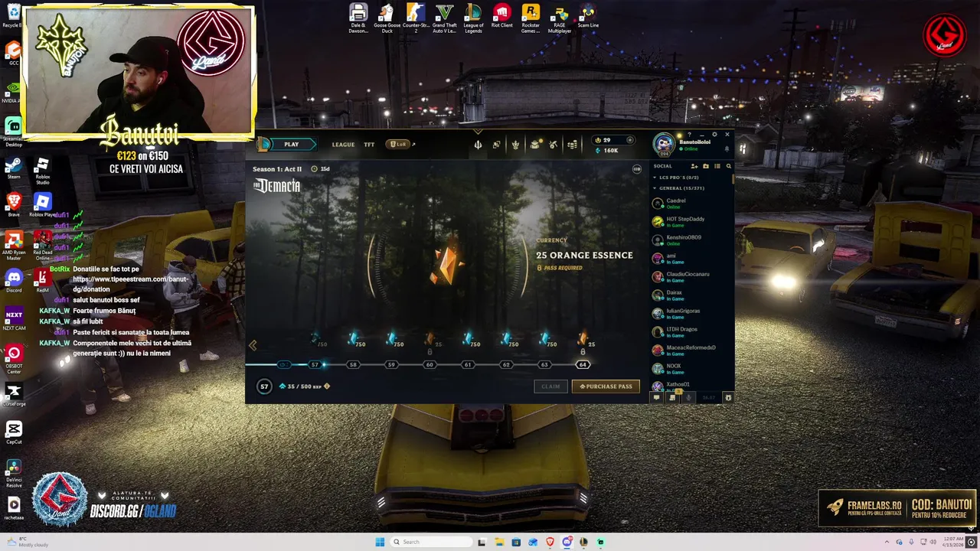
Task: Open the CapCut desktop shortcut
Action: (14, 432)
